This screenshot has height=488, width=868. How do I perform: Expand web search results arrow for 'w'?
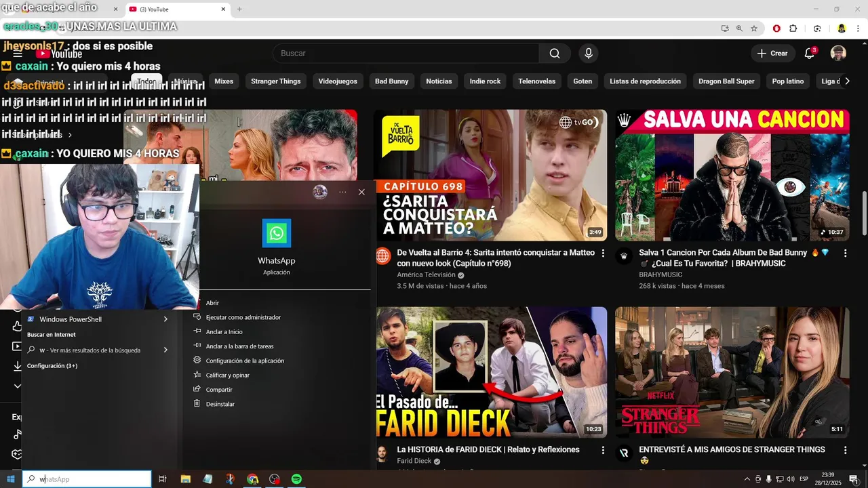(x=165, y=350)
